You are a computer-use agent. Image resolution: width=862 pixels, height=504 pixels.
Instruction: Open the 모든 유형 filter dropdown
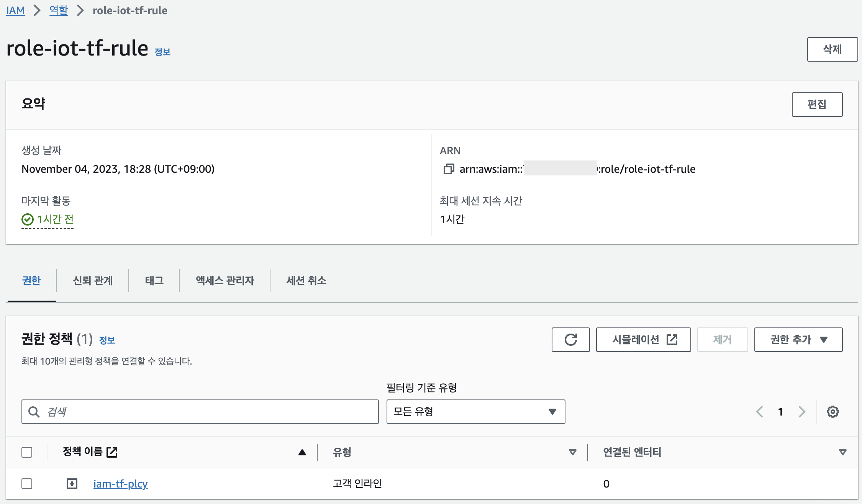[475, 412]
